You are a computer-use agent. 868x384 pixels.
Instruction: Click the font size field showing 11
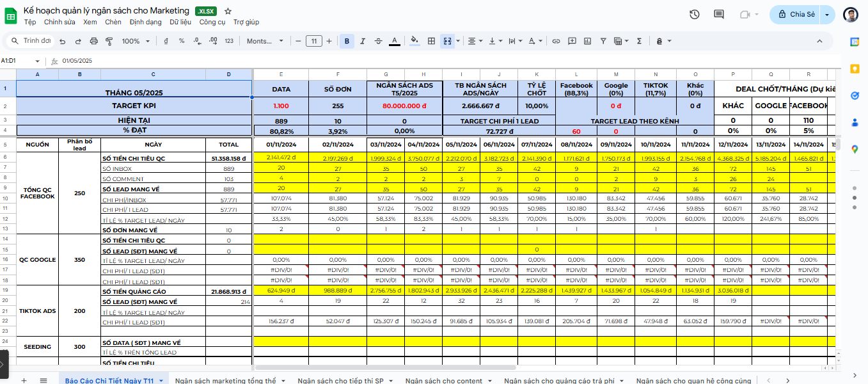313,41
